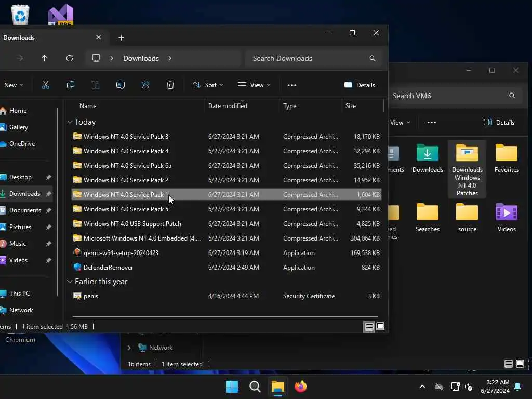Open the New dropdown menu
532x399 pixels.
13,85
